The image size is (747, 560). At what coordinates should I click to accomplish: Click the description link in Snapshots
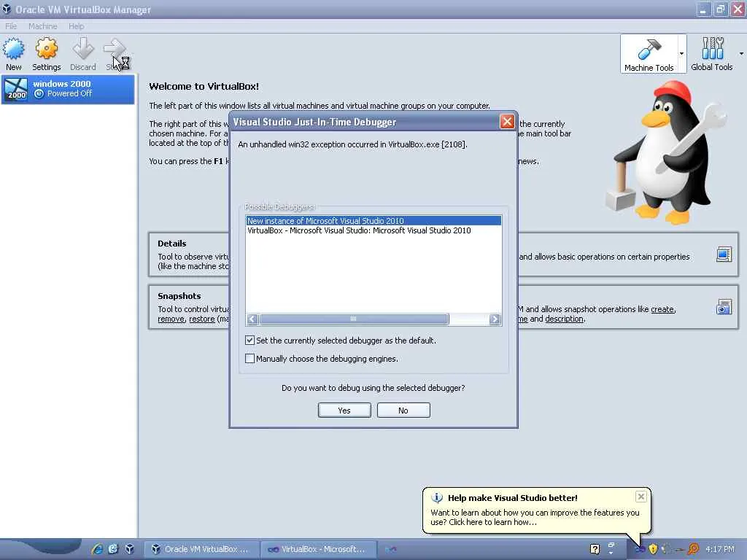564,319
